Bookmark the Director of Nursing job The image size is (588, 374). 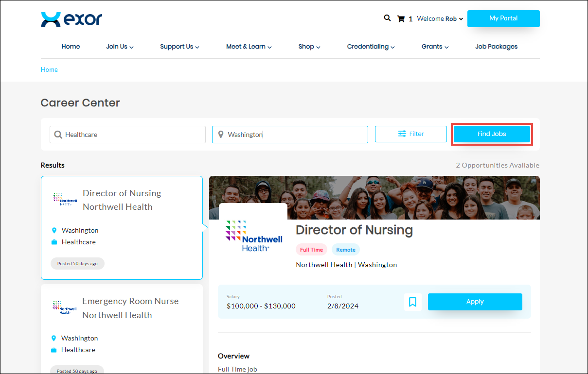pos(412,302)
